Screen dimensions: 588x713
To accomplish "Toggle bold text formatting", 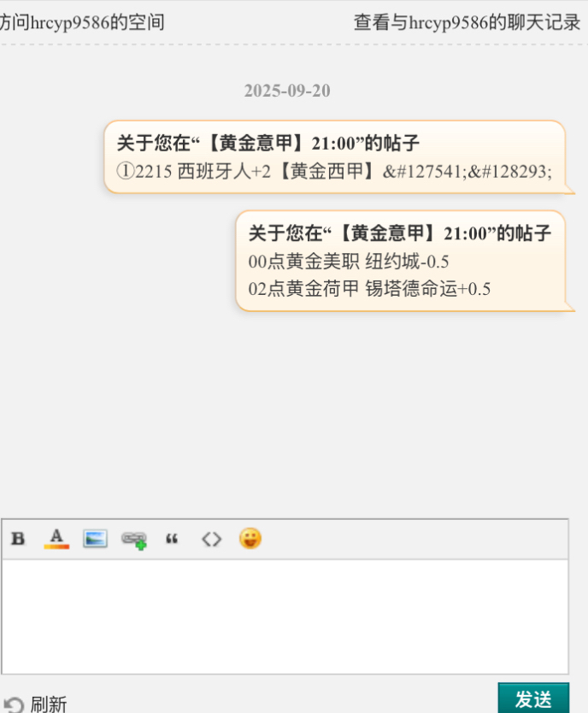I will click(18, 539).
